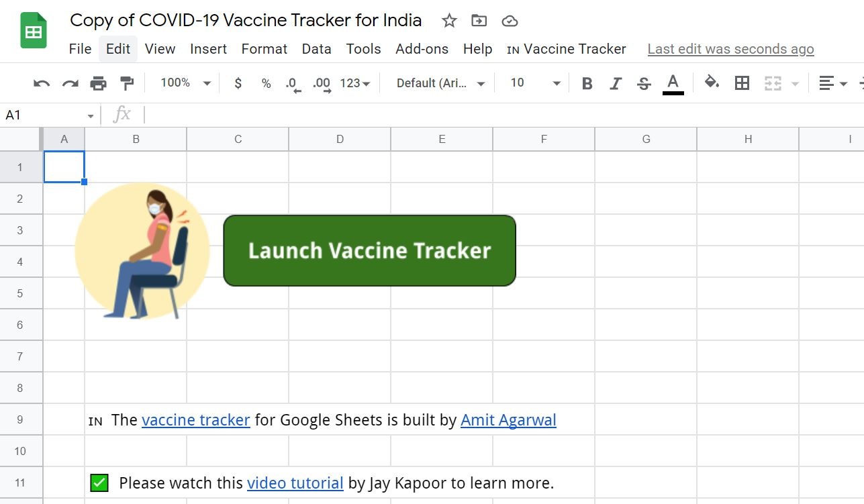Toggle bold formatting
The width and height of the screenshot is (864, 504).
pyautogui.click(x=587, y=83)
